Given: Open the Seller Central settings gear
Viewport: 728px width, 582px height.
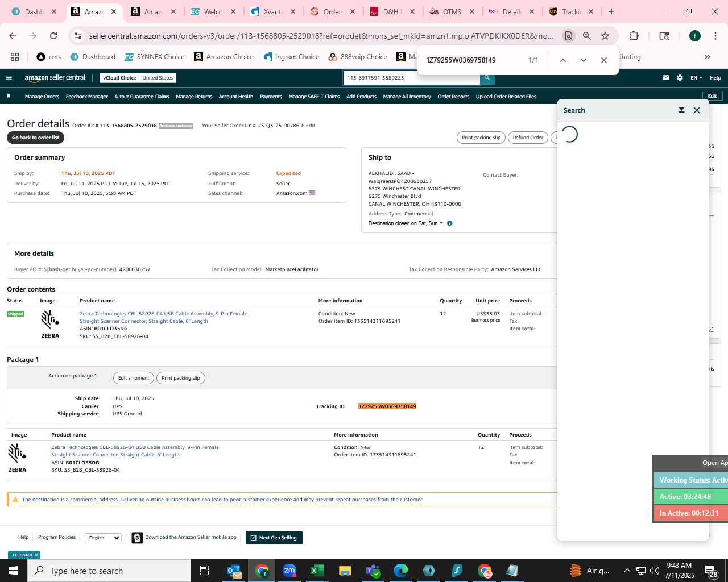Looking at the screenshot, I should point(680,78).
